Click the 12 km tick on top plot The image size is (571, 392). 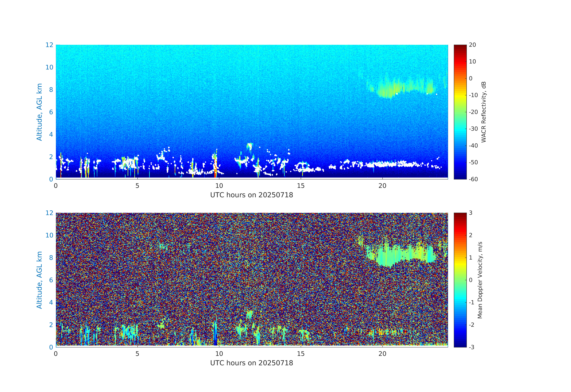(x=49, y=45)
